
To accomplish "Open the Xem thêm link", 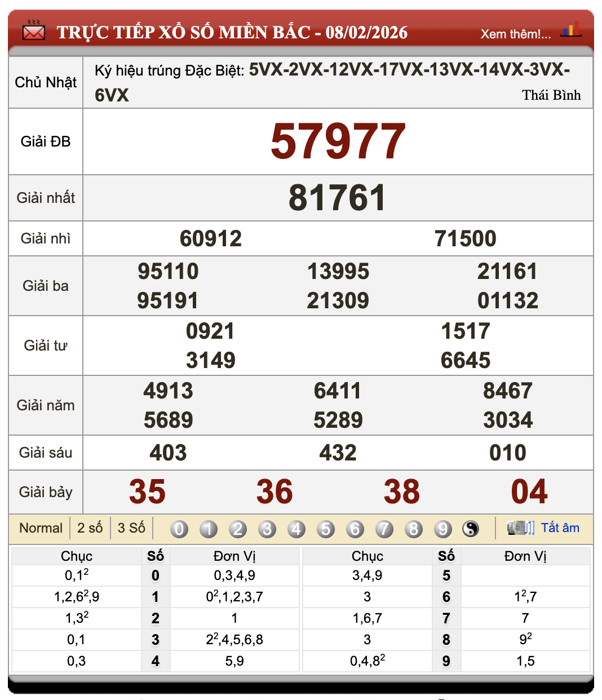I will tap(515, 34).
